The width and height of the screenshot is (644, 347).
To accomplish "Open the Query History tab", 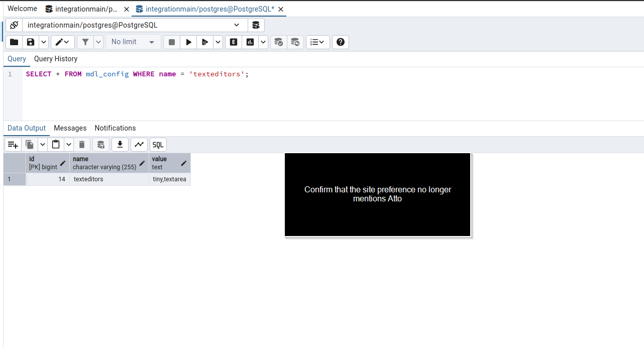I will [x=56, y=59].
